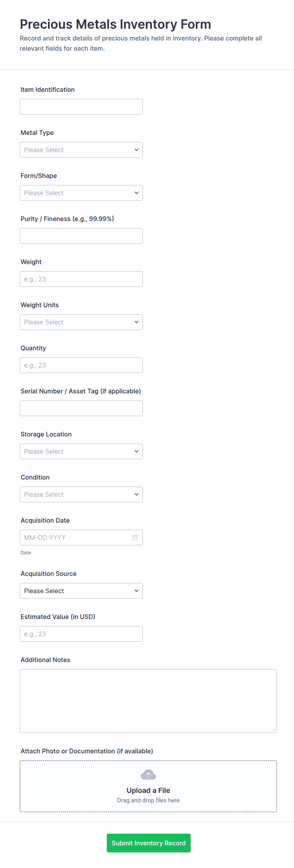
Task: Open the Metal Type dropdown
Action: coord(81,150)
